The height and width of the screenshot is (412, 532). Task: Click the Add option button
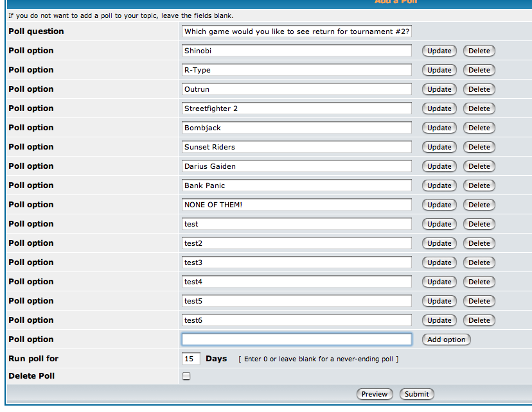click(446, 339)
